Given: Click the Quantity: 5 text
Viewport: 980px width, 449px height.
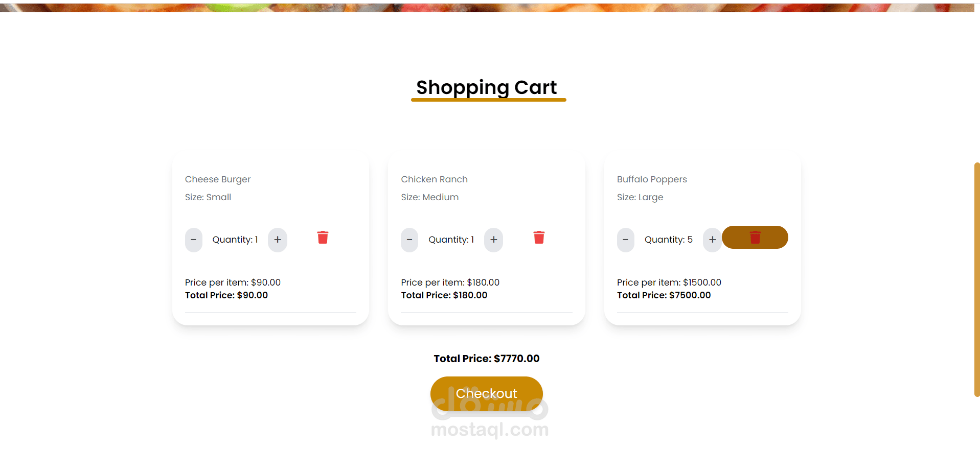Looking at the screenshot, I should tap(668, 240).
